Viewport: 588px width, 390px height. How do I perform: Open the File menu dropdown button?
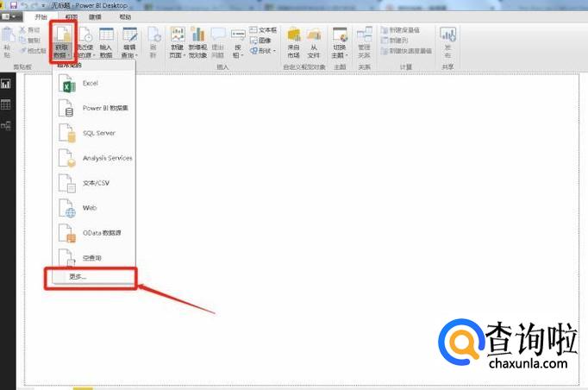pyautogui.click(x=10, y=17)
